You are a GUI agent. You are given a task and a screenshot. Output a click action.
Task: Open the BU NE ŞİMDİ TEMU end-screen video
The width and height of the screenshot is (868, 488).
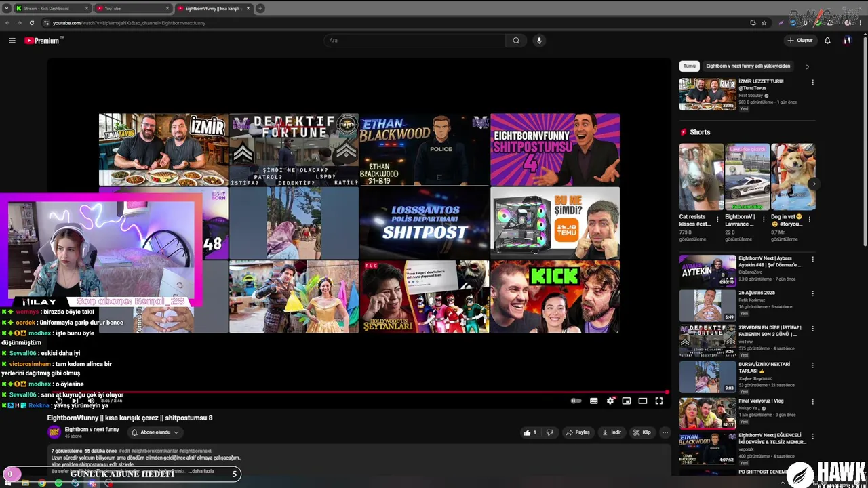[555, 223]
